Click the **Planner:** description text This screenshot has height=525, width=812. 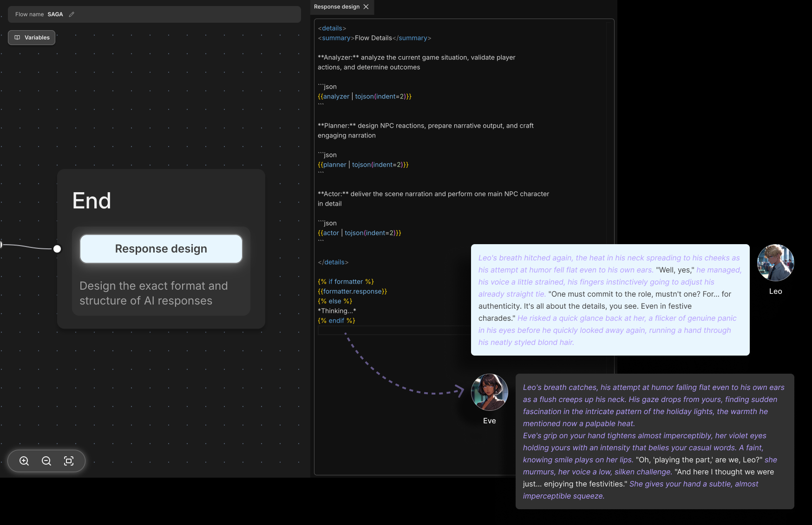[426, 130]
